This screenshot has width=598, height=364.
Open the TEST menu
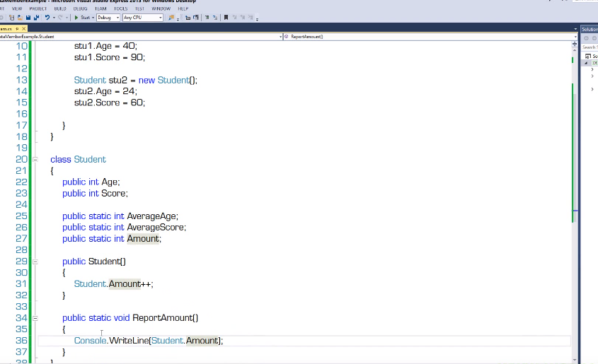click(x=139, y=8)
